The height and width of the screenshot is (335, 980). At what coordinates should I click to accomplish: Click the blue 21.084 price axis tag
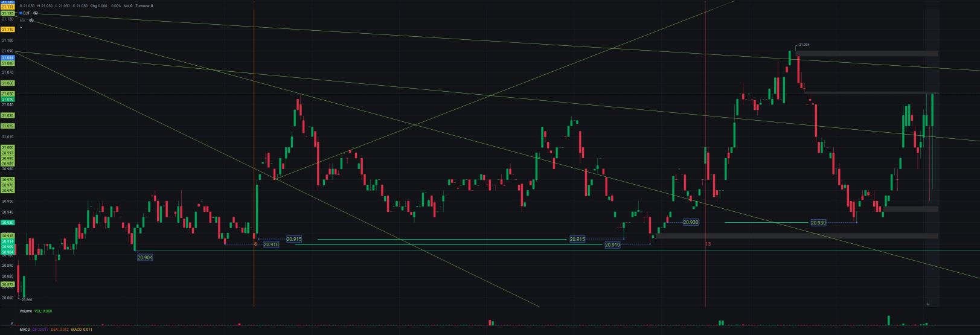click(8, 58)
